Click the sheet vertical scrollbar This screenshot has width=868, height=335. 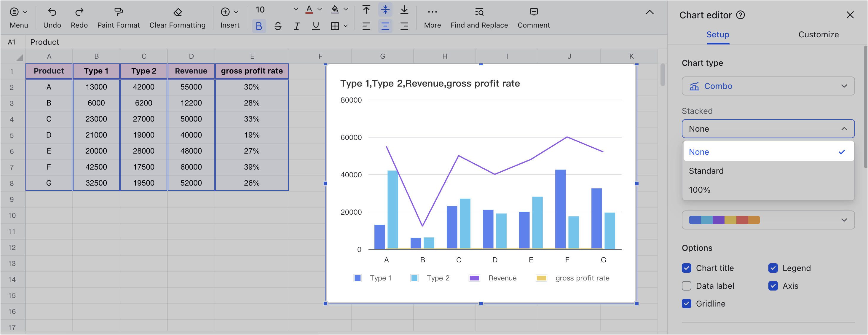663,75
